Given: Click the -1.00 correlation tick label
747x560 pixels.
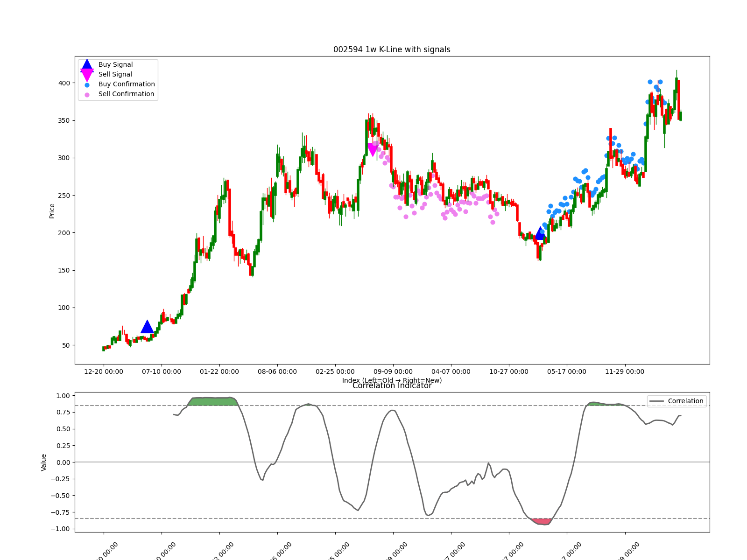Looking at the screenshot, I should click(x=60, y=529).
